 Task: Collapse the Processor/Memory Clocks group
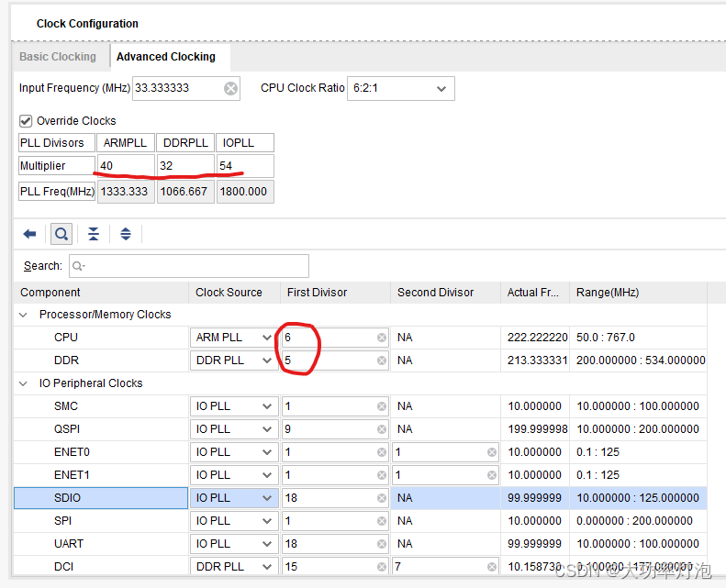tap(23, 315)
